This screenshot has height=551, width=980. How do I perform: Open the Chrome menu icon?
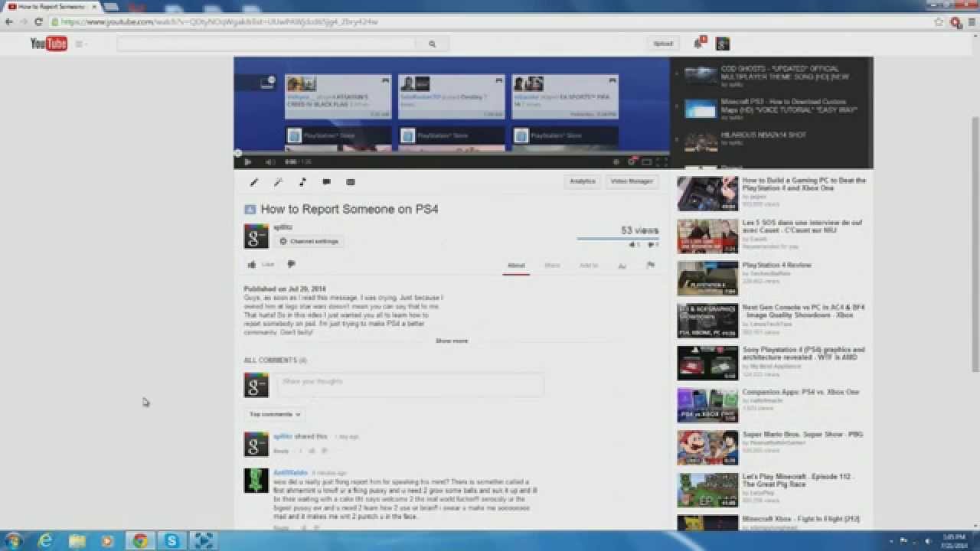pyautogui.click(x=972, y=22)
